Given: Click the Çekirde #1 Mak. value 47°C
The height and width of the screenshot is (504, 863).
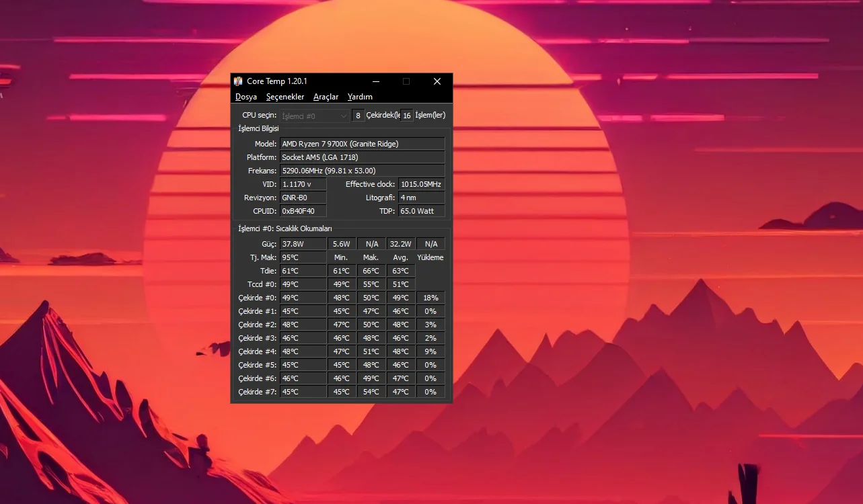Looking at the screenshot, I should click(371, 311).
